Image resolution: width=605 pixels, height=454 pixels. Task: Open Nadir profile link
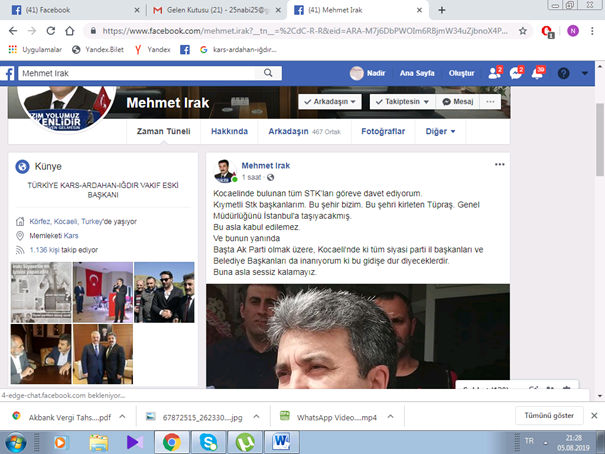pyautogui.click(x=368, y=73)
